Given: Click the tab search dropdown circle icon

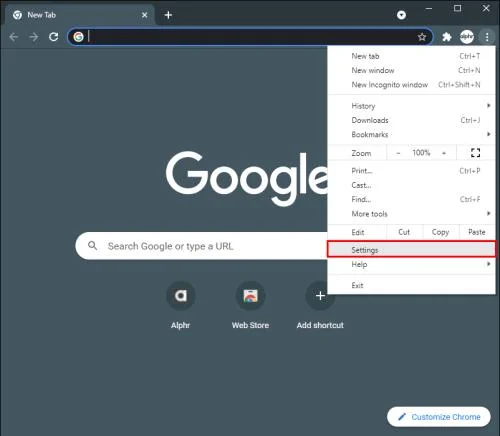Looking at the screenshot, I should pyautogui.click(x=401, y=15).
